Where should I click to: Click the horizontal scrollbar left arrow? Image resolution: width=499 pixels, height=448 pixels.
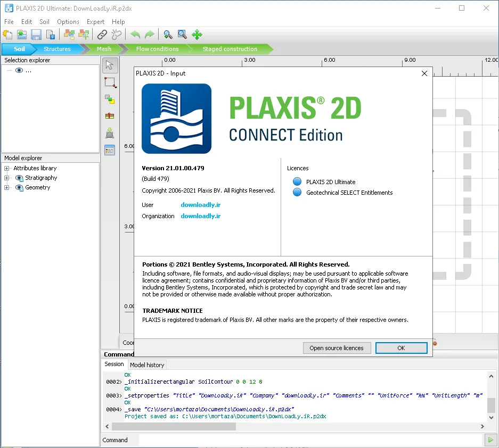point(107,426)
